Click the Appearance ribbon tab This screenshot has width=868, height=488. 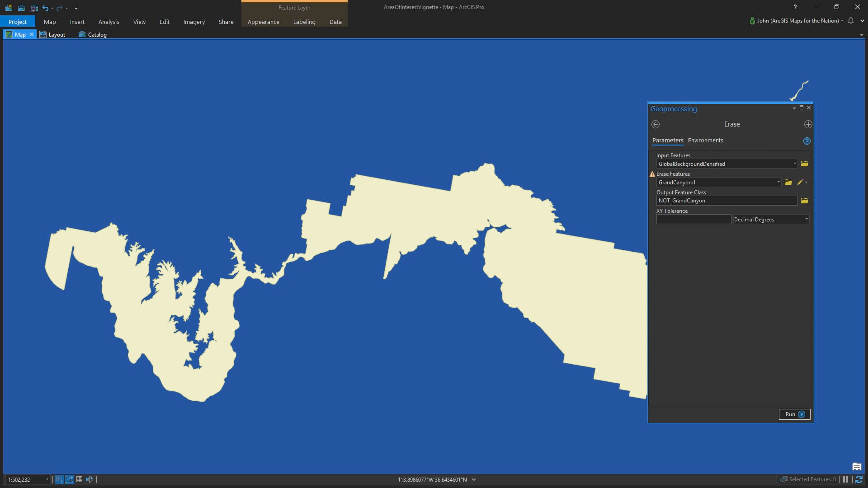[263, 22]
